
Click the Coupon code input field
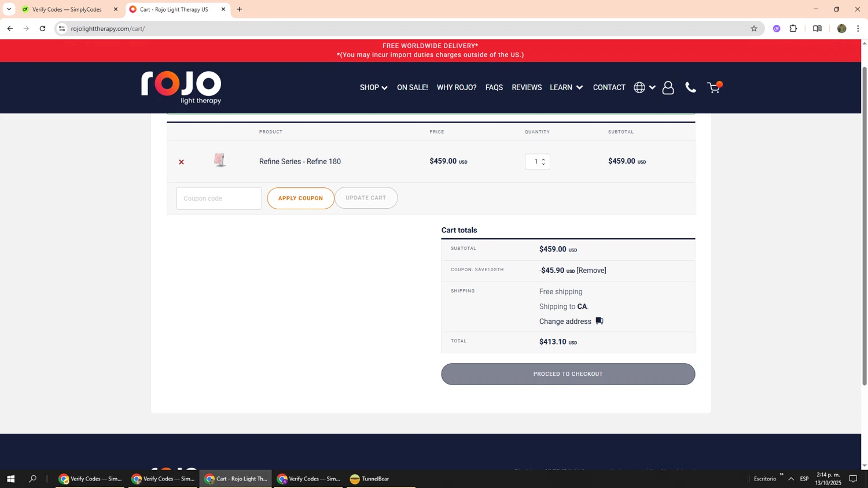[x=219, y=198]
